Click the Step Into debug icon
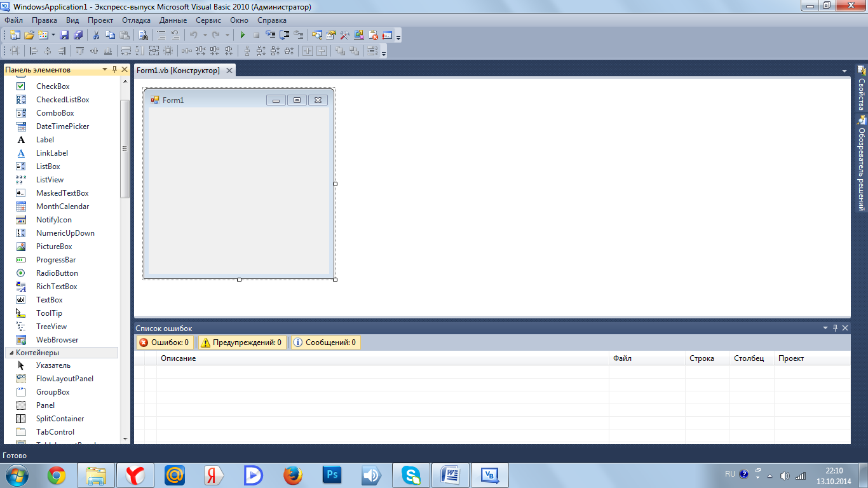 [x=270, y=35]
